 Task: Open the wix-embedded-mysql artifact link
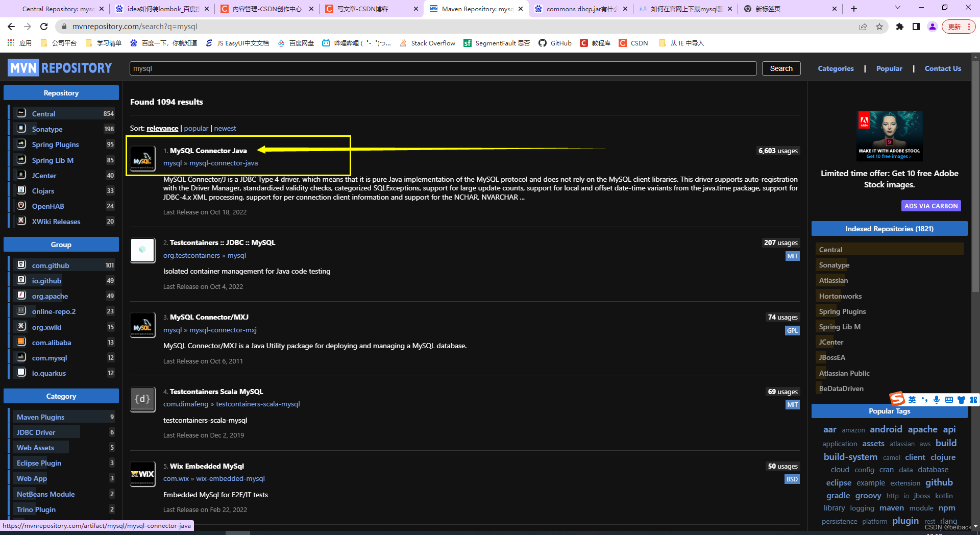pyautogui.click(x=230, y=478)
